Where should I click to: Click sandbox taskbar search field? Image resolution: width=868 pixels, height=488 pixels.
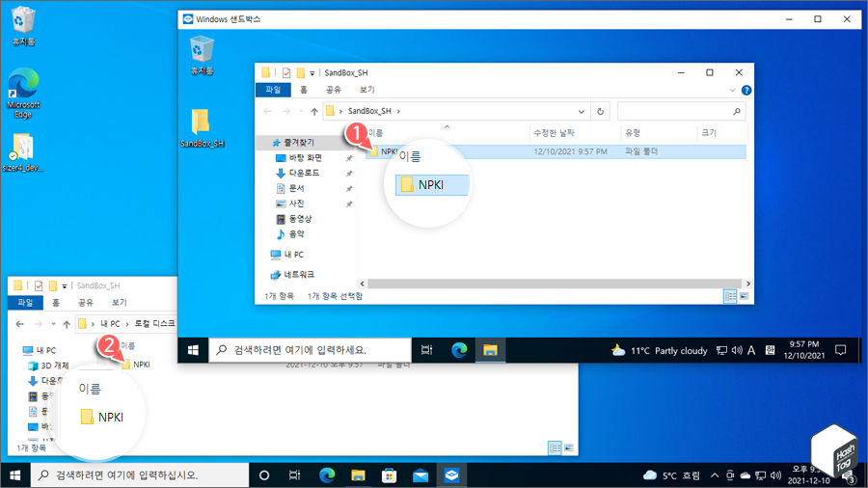pyautogui.click(x=310, y=350)
